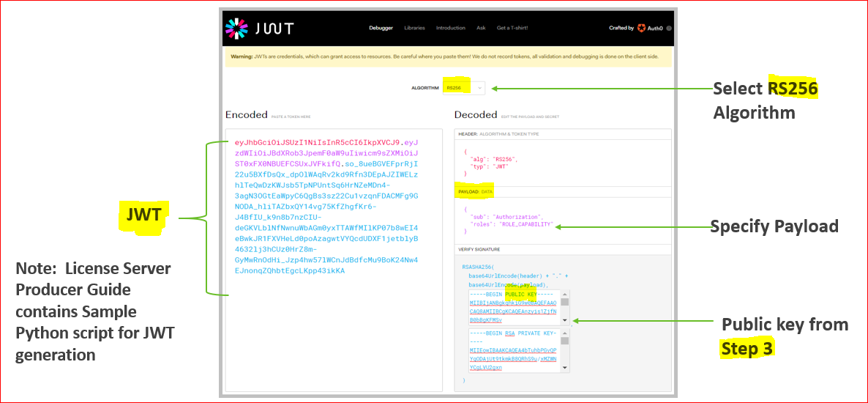Open the Ask nav link
Screen dimensions: 868x403
(x=481, y=28)
